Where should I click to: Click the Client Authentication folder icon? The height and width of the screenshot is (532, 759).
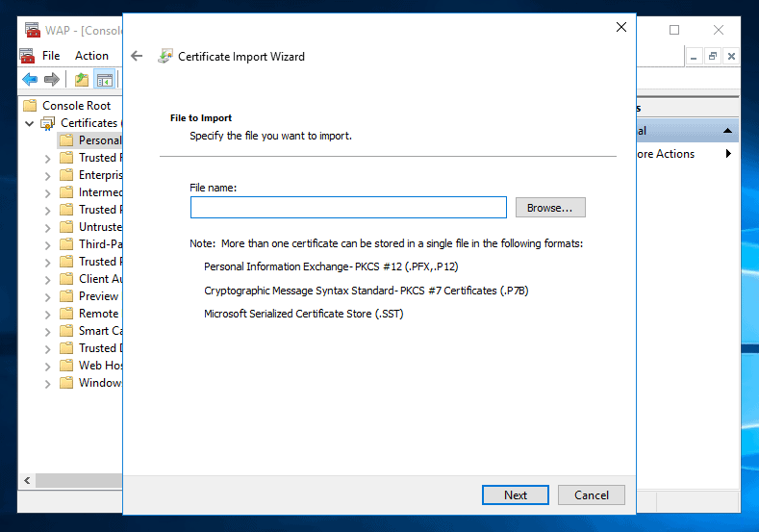coord(66,279)
